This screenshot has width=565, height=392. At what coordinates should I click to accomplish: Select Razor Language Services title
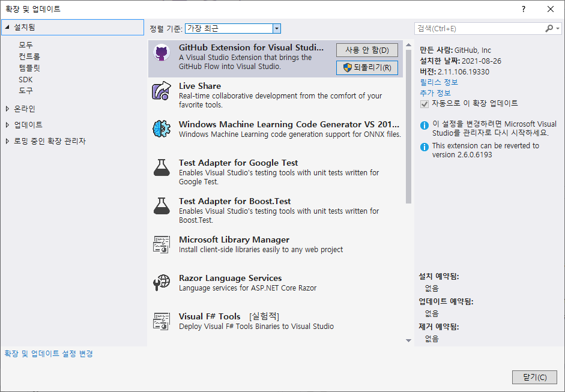230,278
